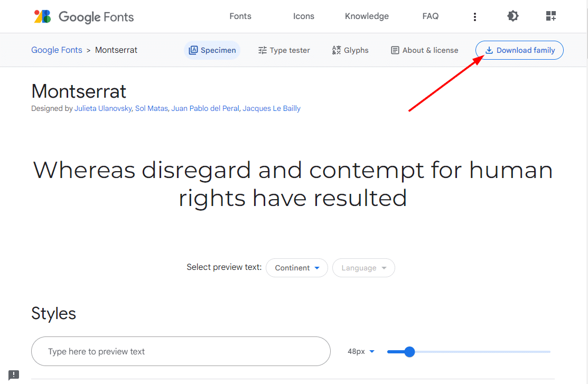This screenshot has height=384, width=588.
Task: Switch to the Specimen tab
Action: (212, 50)
